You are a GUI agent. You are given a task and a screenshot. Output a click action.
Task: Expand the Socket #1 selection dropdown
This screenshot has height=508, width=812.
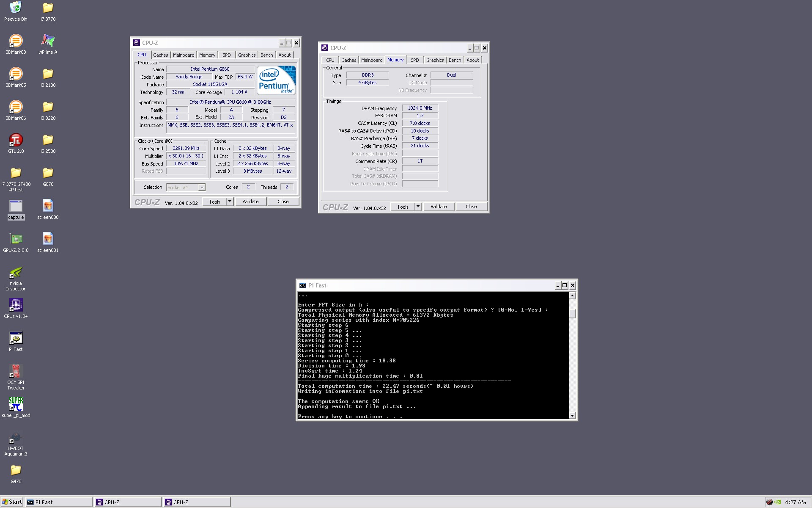tap(202, 187)
